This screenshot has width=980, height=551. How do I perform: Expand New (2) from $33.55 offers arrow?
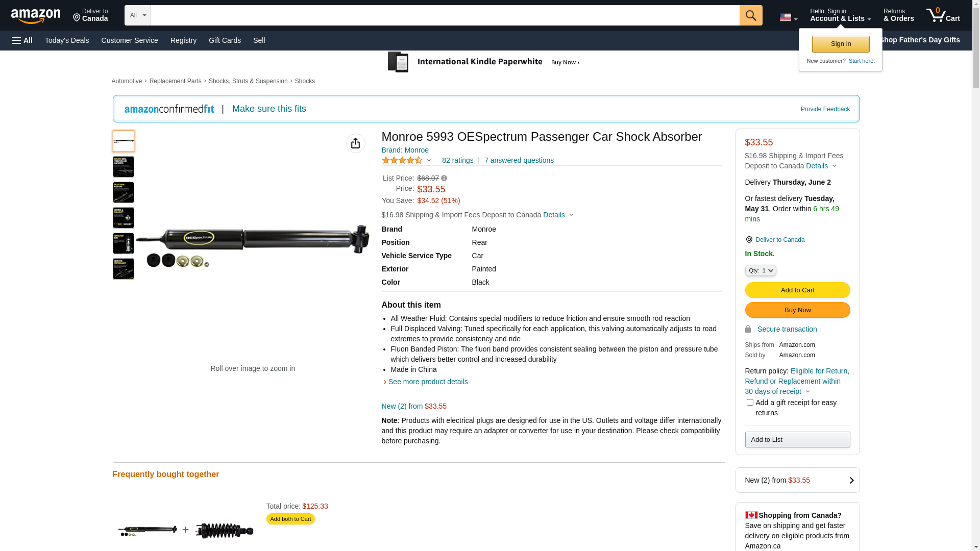tap(851, 480)
